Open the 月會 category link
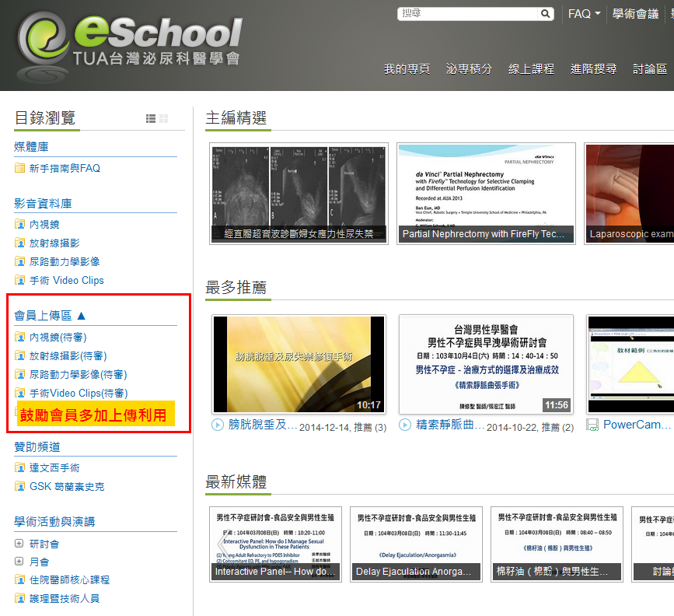674x616 pixels. click(x=39, y=562)
